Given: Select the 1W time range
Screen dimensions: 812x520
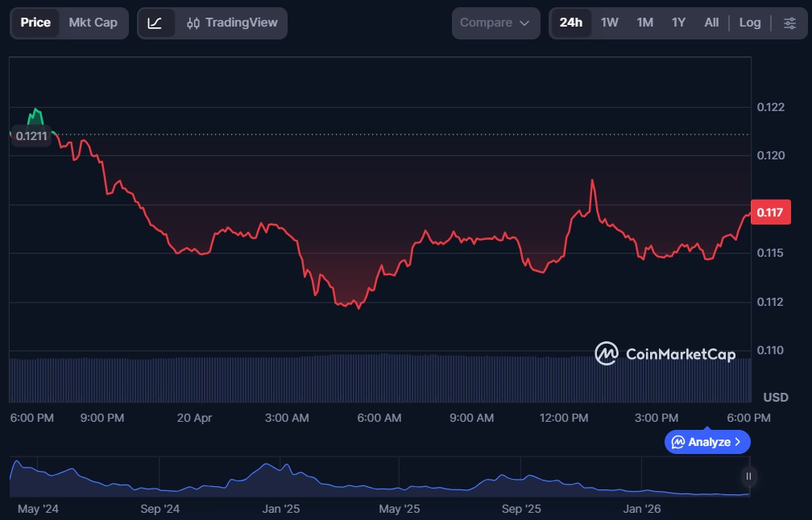Looking at the screenshot, I should (x=610, y=23).
